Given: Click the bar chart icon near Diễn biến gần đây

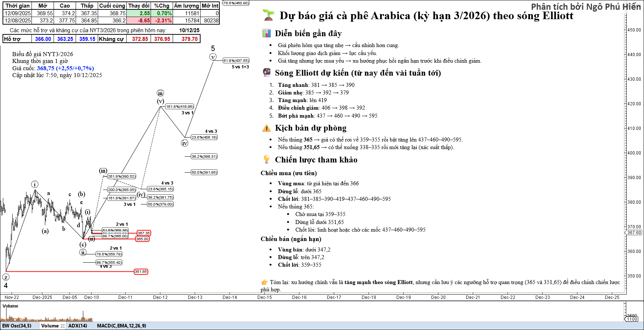Looking at the screenshot, I should (266, 33).
